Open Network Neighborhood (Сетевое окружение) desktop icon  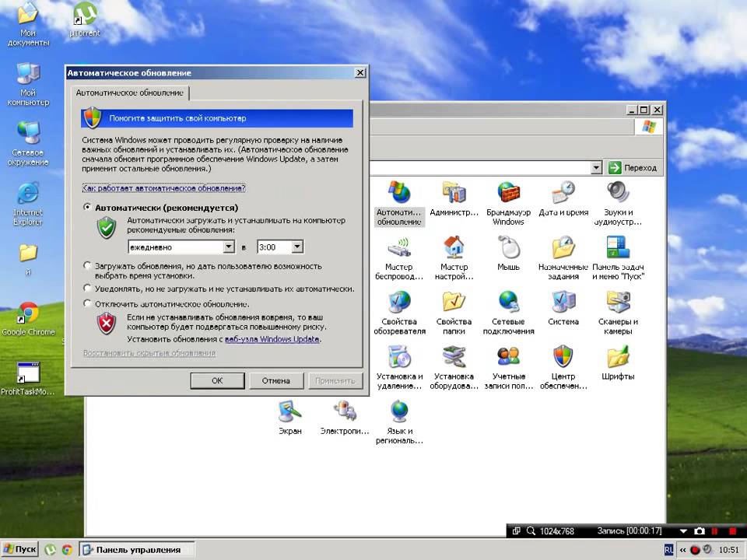point(28,144)
